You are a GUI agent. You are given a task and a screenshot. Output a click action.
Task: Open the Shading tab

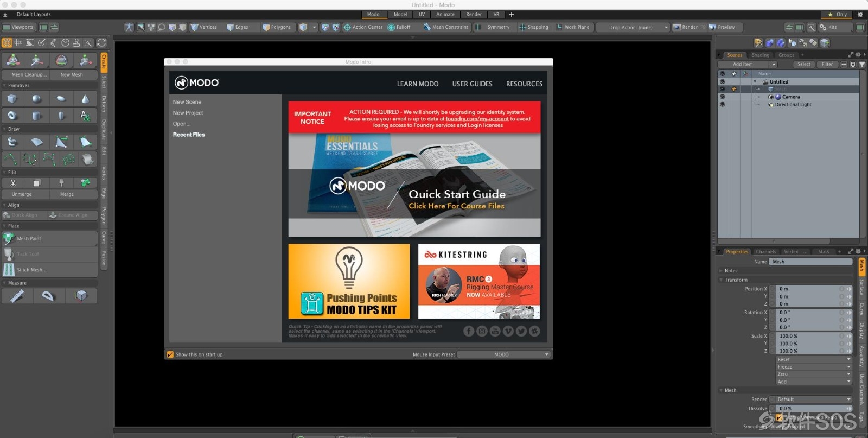(x=760, y=55)
